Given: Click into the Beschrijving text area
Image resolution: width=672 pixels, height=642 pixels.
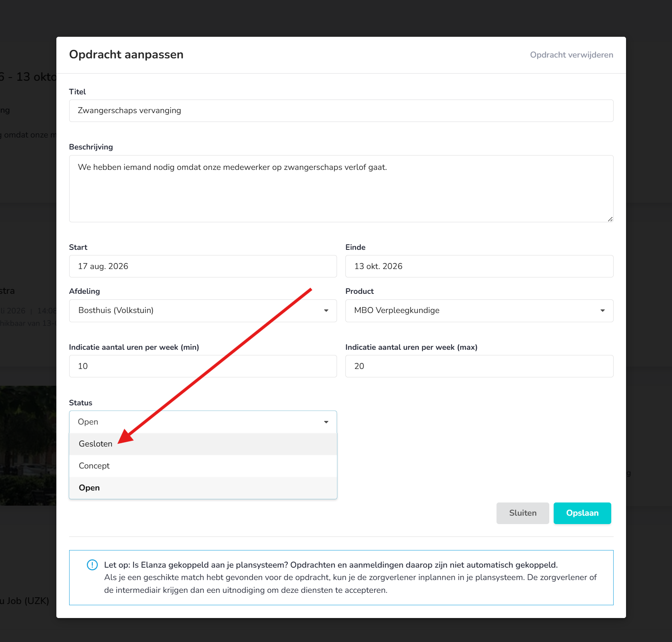Looking at the screenshot, I should coord(341,189).
